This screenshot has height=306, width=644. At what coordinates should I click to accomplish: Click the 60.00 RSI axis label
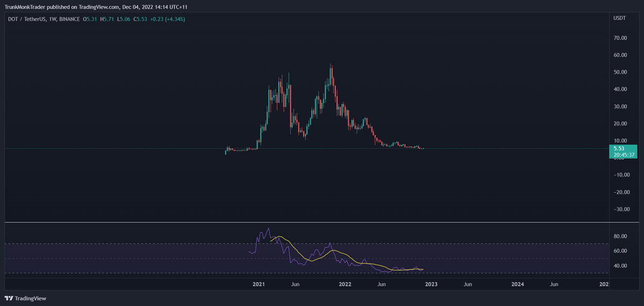620,251
